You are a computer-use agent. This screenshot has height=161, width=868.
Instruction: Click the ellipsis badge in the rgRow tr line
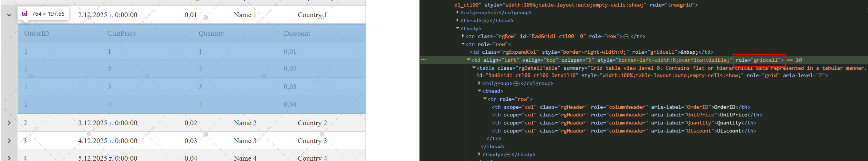(626, 37)
